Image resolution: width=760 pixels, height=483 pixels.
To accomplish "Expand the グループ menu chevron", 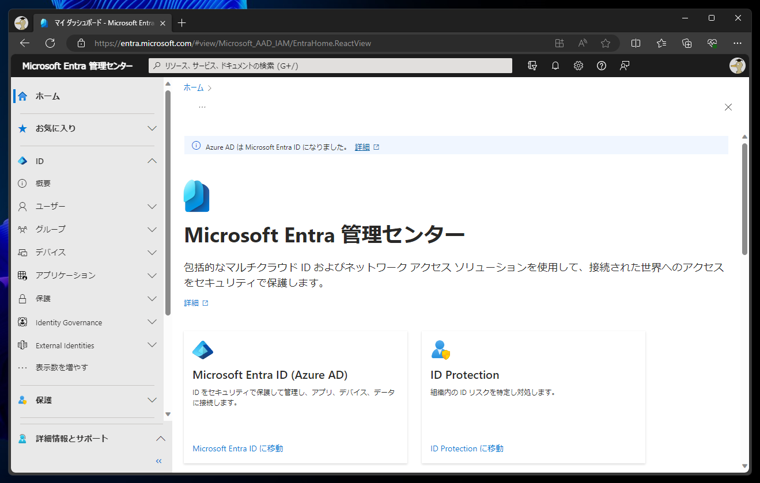I will click(x=152, y=230).
